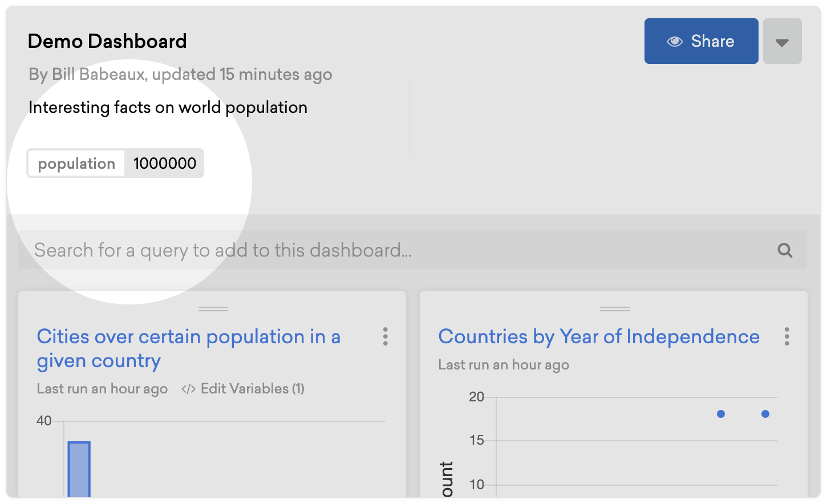Open Cities chart three-dot options menu
Screen dimensions: 827x504
pyautogui.click(x=386, y=336)
